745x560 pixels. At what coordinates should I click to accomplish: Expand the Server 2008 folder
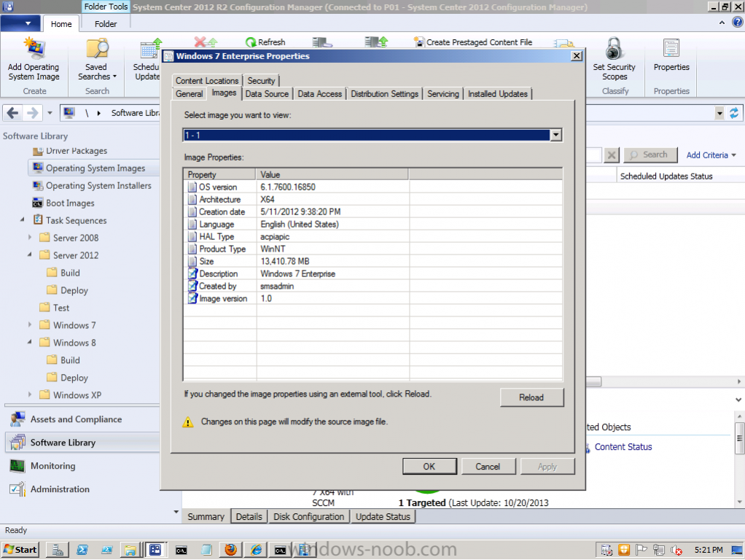29,237
